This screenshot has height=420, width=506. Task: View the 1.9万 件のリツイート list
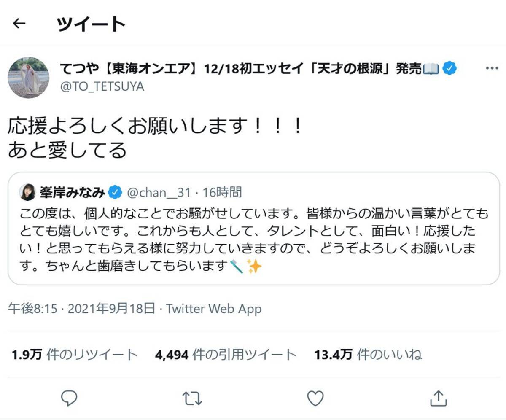75,355
